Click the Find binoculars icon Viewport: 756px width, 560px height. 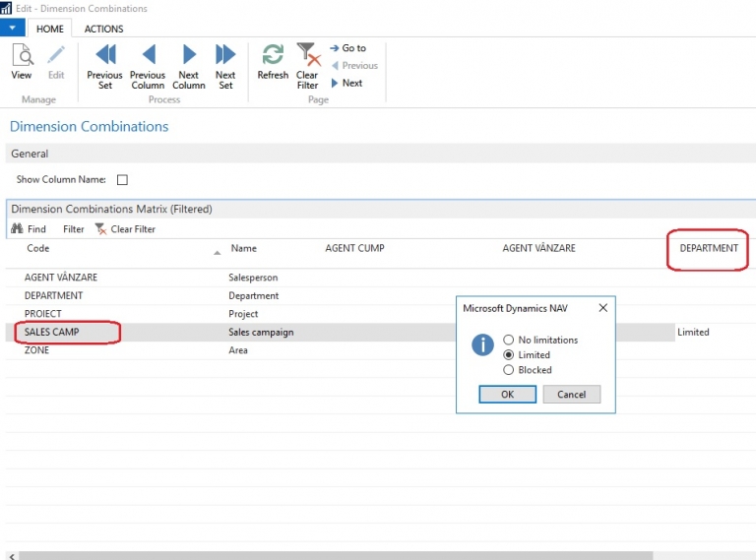click(x=17, y=229)
